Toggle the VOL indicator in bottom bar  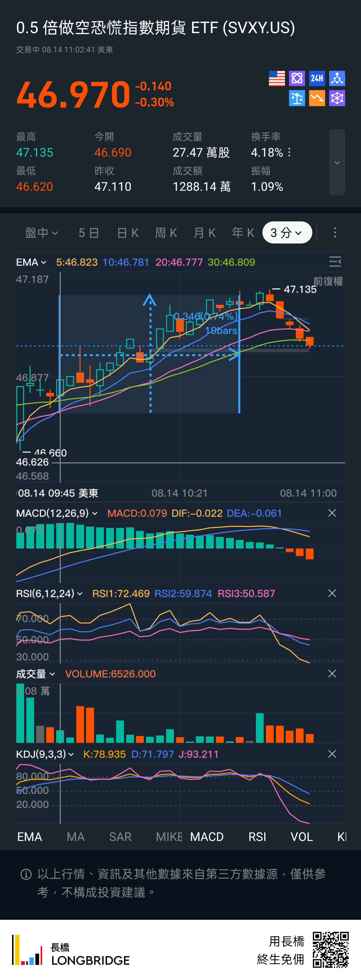point(302,837)
